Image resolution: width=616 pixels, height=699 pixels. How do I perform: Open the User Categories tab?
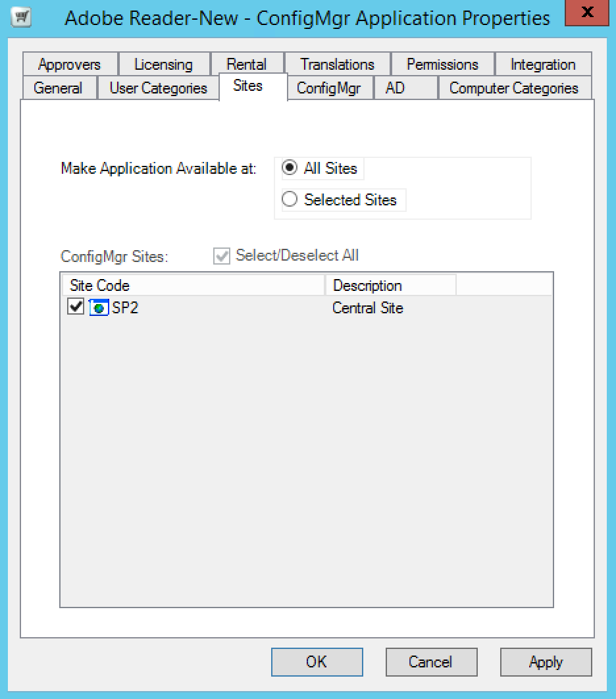pos(158,88)
